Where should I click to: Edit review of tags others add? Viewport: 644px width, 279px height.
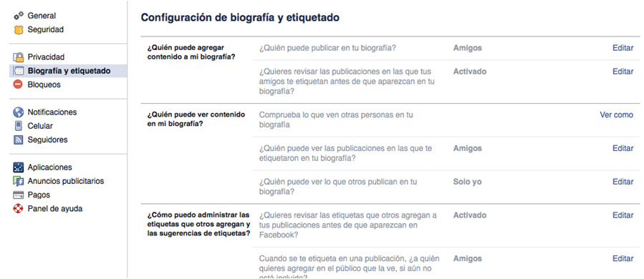click(x=623, y=215)
